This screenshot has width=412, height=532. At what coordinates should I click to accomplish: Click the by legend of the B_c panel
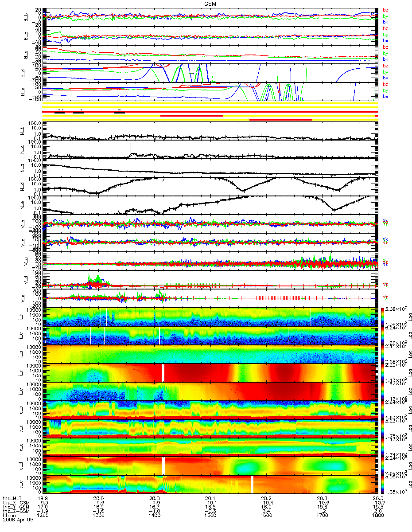pos(386,35)
